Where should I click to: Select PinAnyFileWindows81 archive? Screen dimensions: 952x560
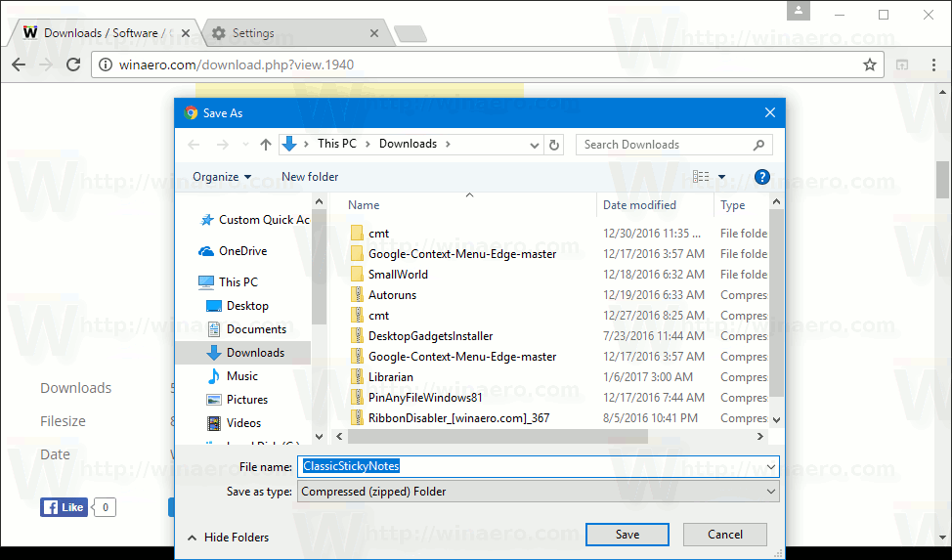point(416,398)
